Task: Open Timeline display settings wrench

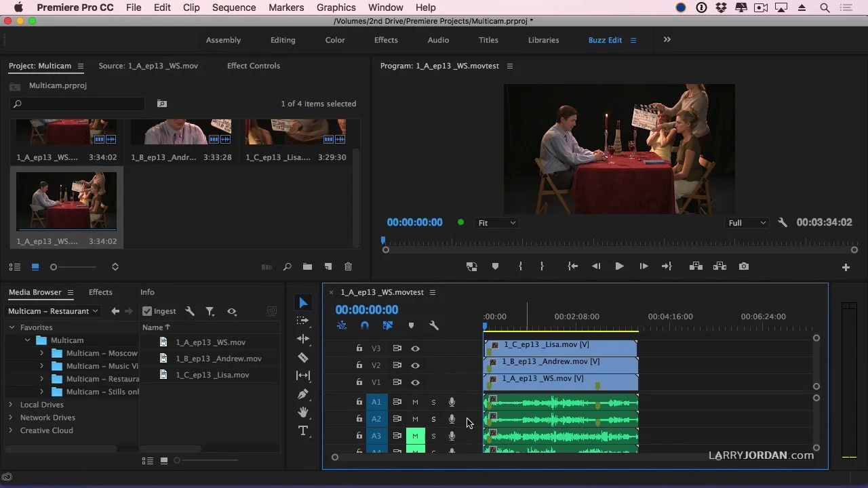Action: [434, 325]
